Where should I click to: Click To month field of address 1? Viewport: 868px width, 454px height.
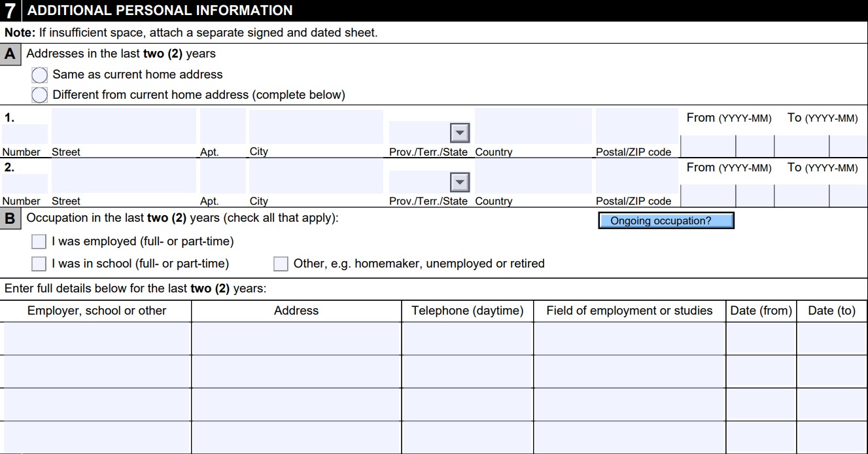[848, 146]
